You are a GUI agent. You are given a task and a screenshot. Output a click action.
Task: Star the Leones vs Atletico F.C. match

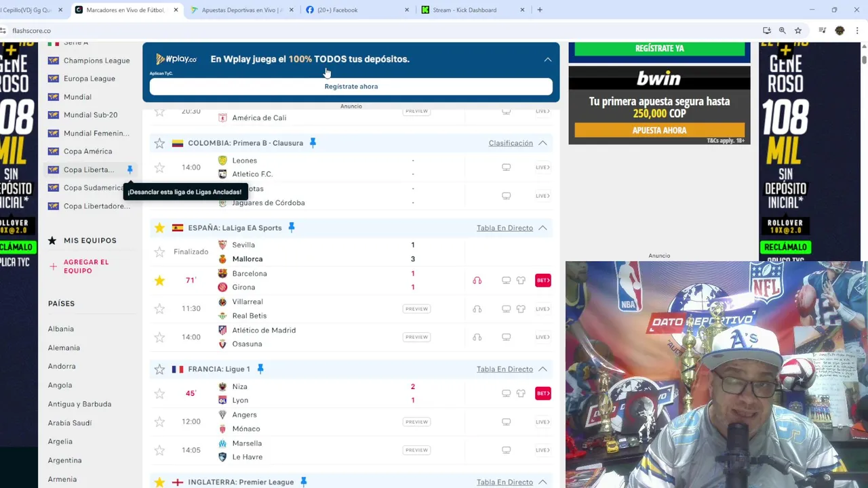click(159, 167)
